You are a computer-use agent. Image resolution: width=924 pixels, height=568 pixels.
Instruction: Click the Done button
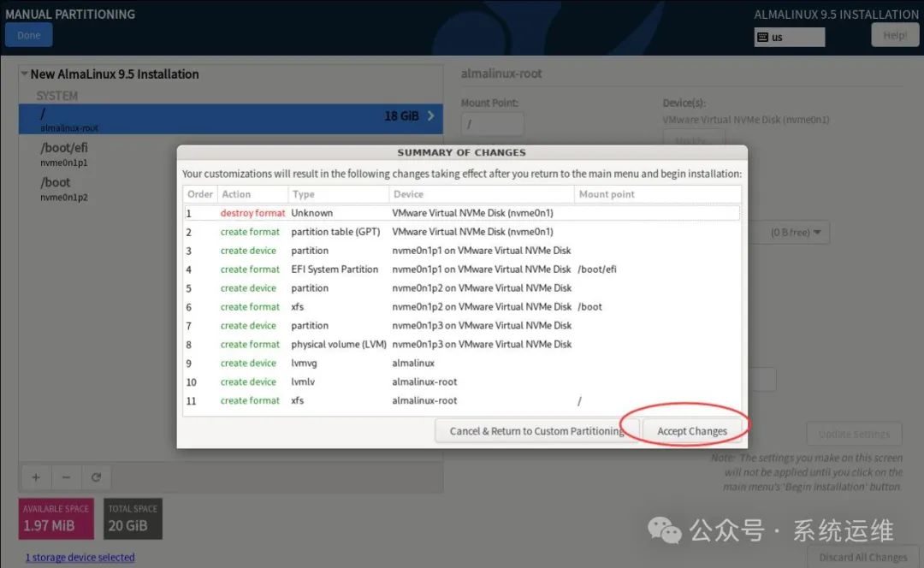(x=28, y=35)
